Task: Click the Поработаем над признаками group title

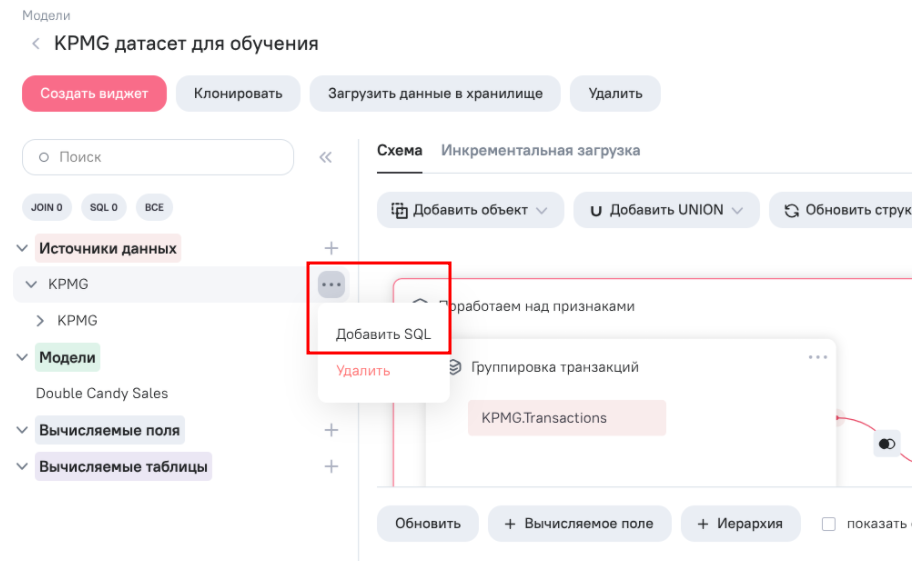Action: [x=536, y=306]
